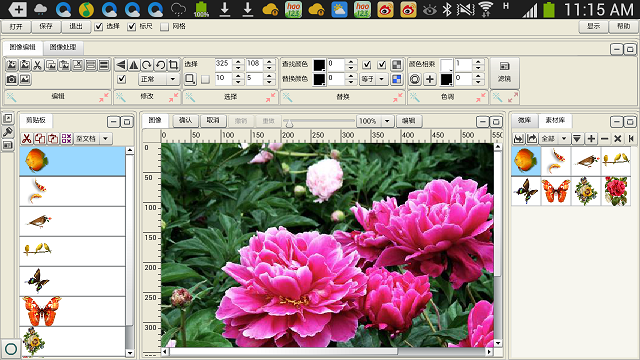Expand the 正常 mode dropdown
Screen dimensions: 640x360
tap(173, 79)
